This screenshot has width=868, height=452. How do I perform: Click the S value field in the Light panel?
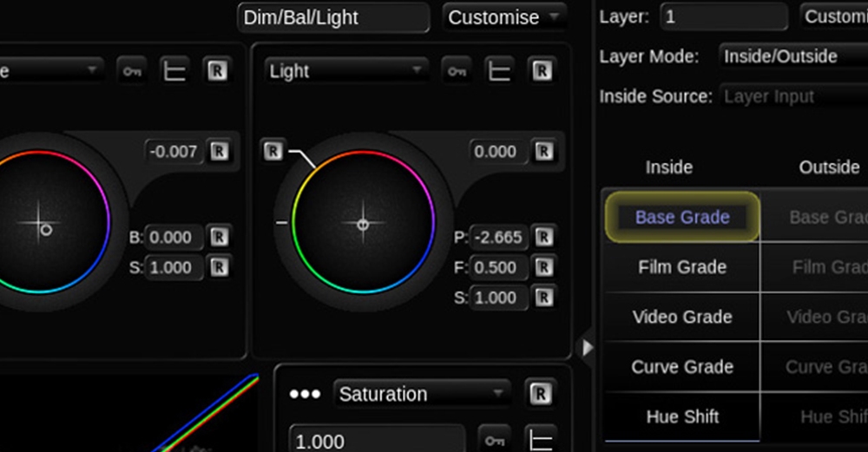tap(498, 297)
